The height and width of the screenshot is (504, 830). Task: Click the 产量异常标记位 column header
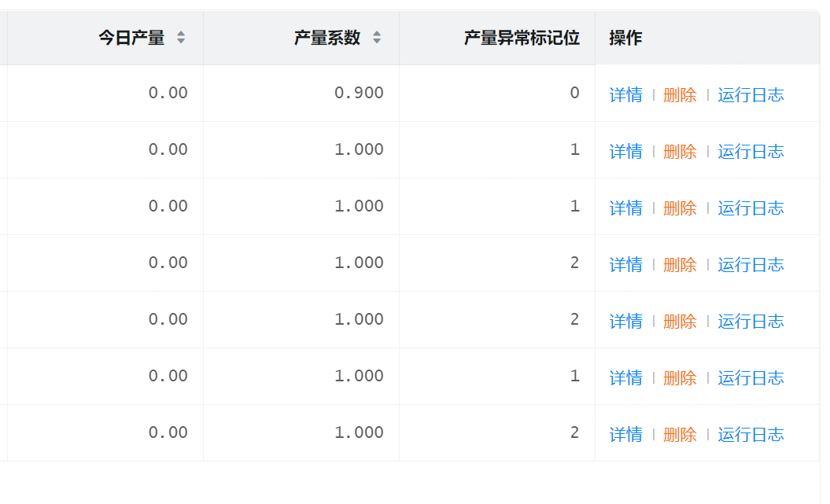click(x=522, y=38)
